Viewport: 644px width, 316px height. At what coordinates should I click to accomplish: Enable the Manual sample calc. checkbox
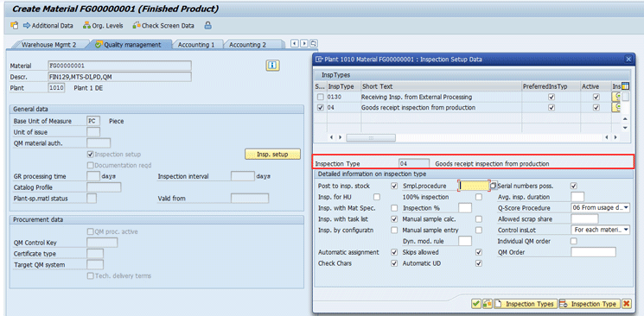[479, 219]
